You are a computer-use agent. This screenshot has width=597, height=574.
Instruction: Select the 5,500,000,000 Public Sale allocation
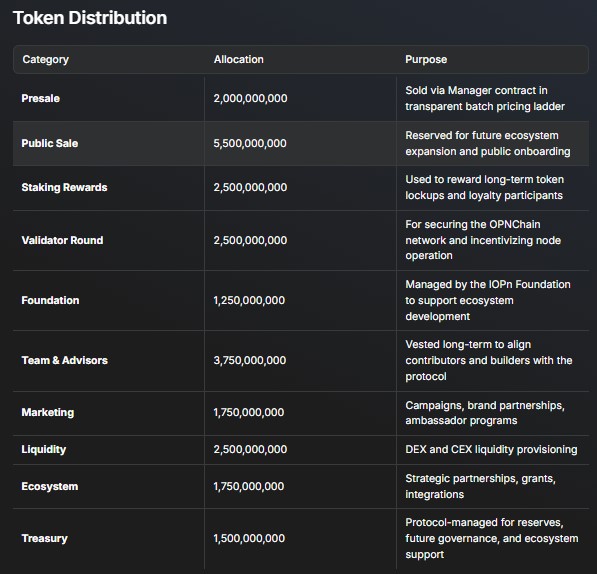pos(250,143)
